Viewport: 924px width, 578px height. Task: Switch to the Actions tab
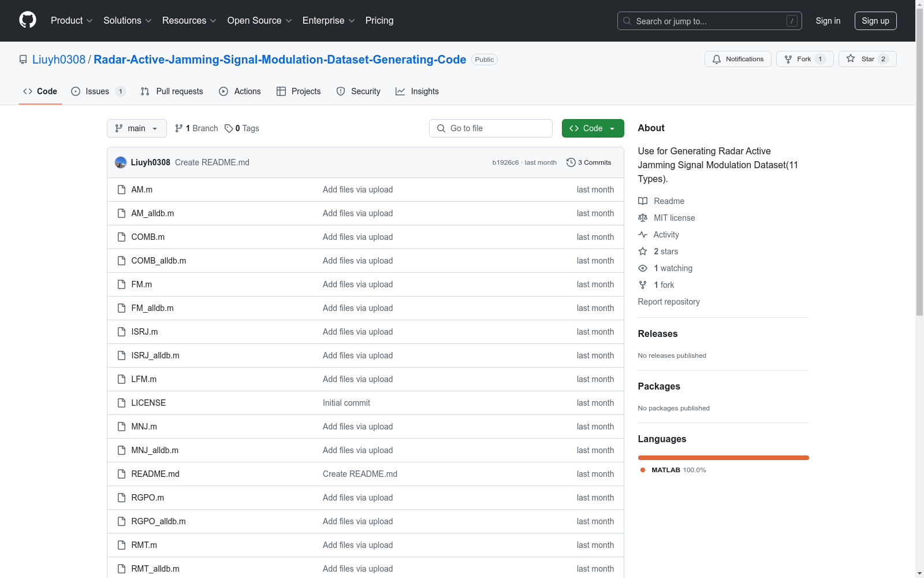click(240, 91)
